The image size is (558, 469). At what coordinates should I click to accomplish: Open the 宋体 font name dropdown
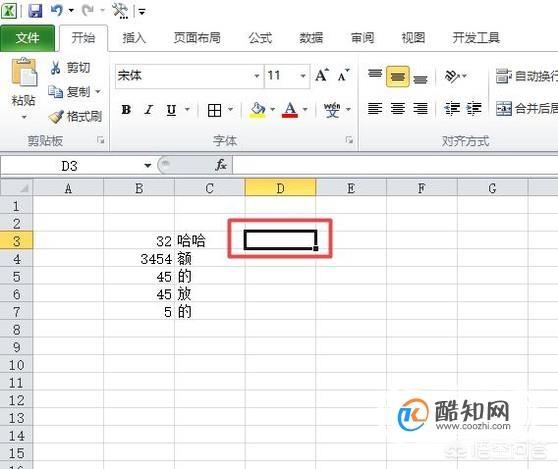point(257,76)
